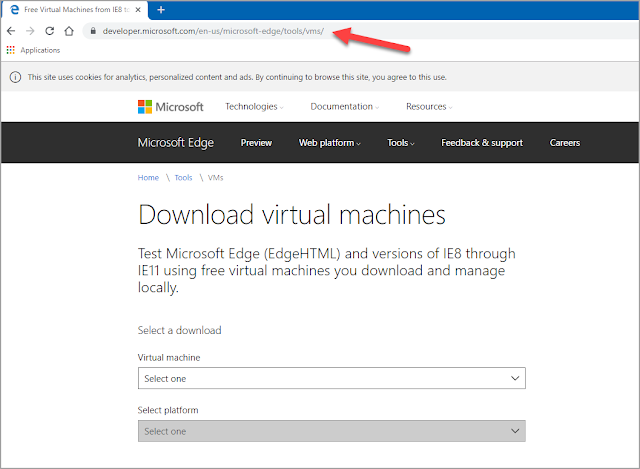The image size is (640, 469).
Task: Click the Microsoft logo
Action: click(x=171, y=107)
